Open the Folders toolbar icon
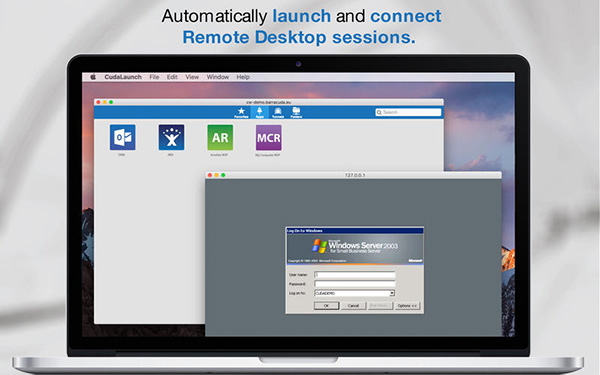This screenshot has height=375, width=600. 296,112
